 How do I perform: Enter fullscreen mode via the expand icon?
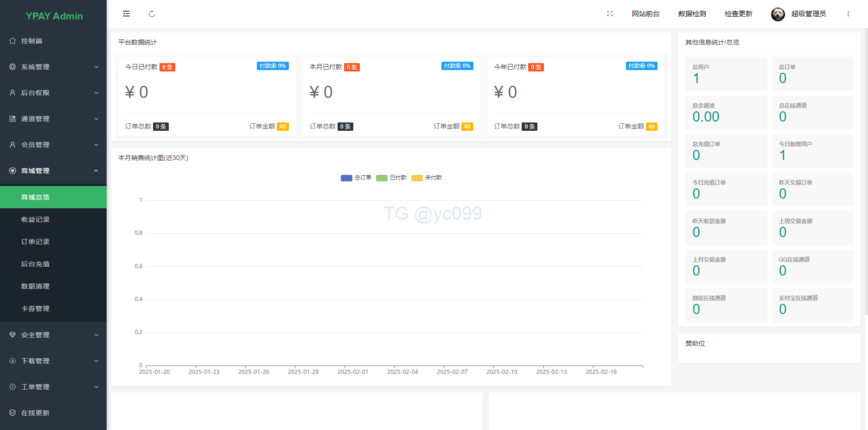pyautogui.click(x=610, y=13)
